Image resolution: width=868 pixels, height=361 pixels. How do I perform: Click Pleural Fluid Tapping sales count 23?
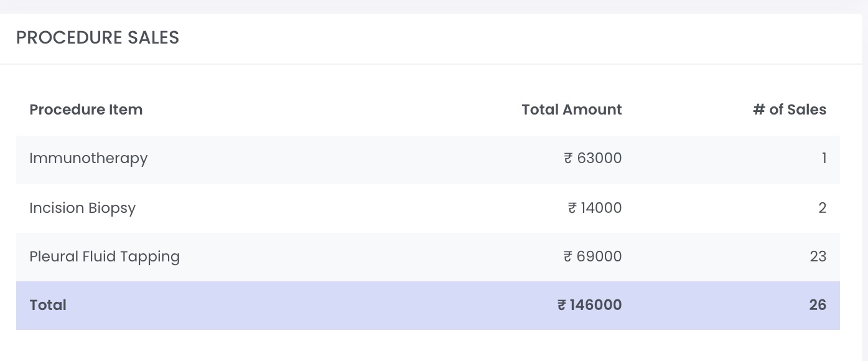tap(818, 256)
